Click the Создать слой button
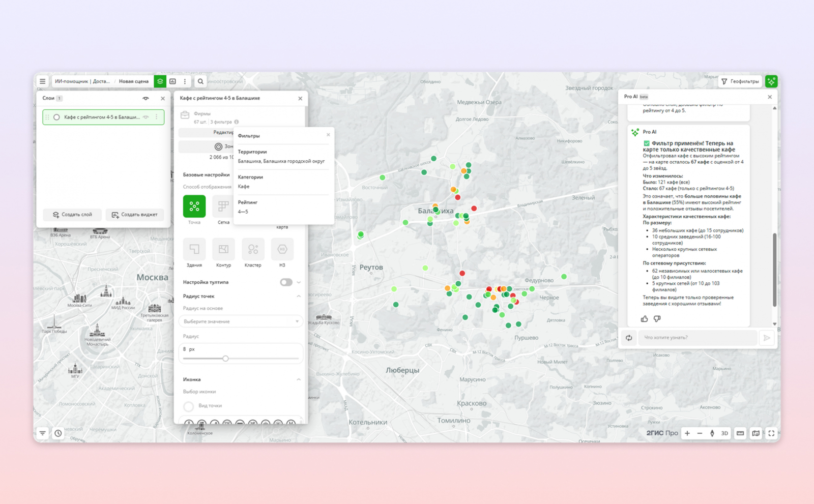The height and width of the screenshot is (504, 814). (x=72, y=215)
